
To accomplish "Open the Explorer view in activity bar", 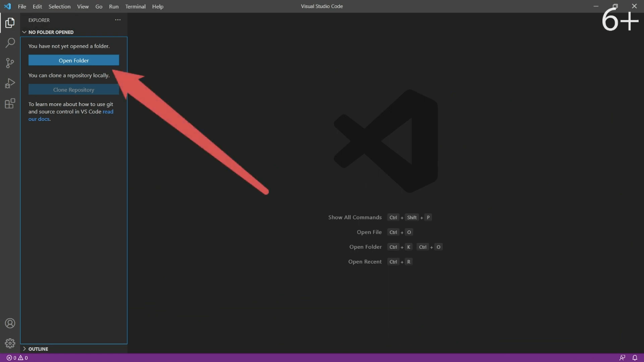I will click(10, 23).
